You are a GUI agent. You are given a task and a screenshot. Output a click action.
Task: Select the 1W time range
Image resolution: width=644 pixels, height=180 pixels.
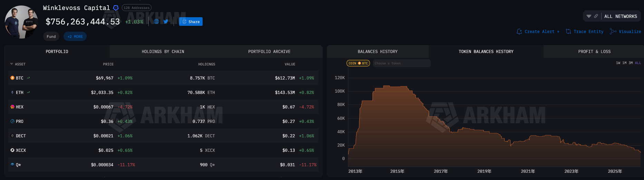point(618,63)
